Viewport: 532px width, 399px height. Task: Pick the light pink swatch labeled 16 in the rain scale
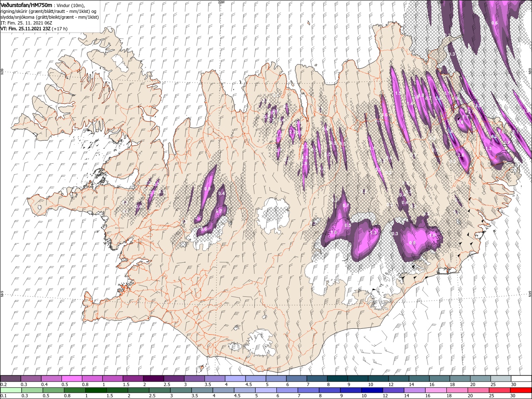436,390
